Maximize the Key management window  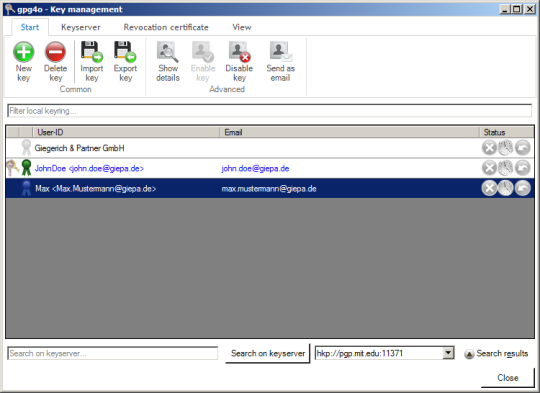pos(517,9)
